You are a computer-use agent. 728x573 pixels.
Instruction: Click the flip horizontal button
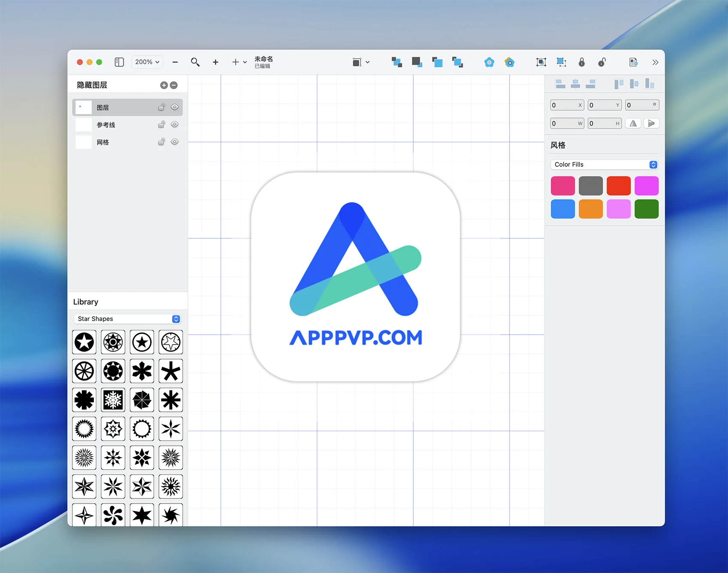tap(633, 123)
